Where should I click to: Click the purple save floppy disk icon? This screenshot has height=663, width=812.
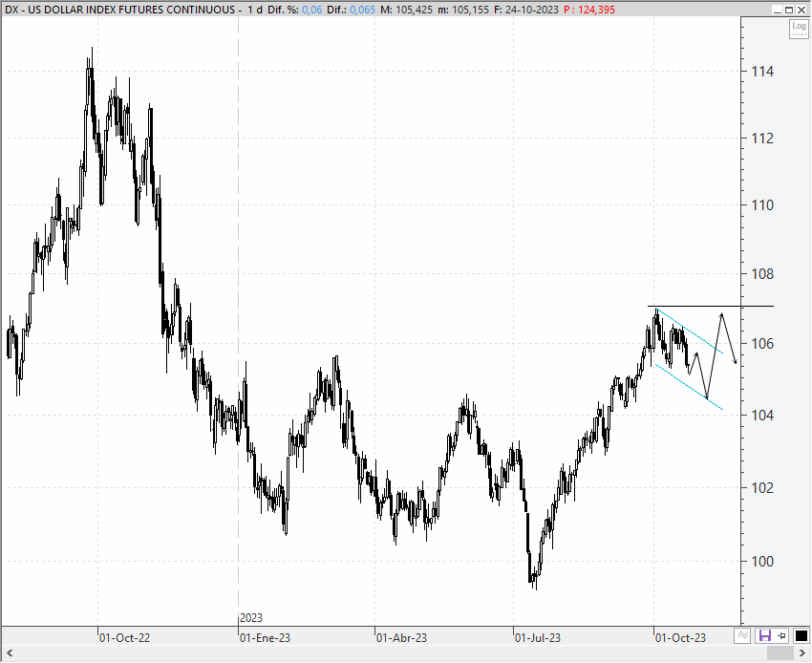pos(765,635)
